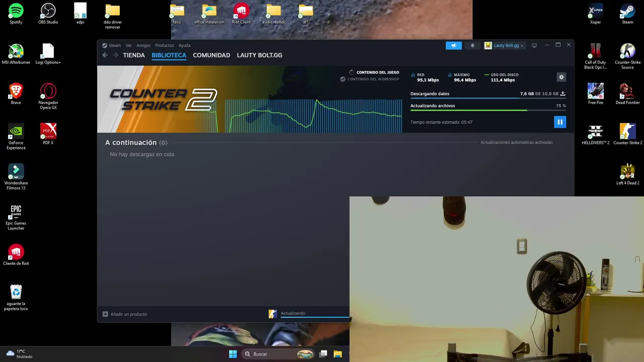Open the Ayuda menu
This screenshot has width=644, height=362.
(x=185, y=45)
